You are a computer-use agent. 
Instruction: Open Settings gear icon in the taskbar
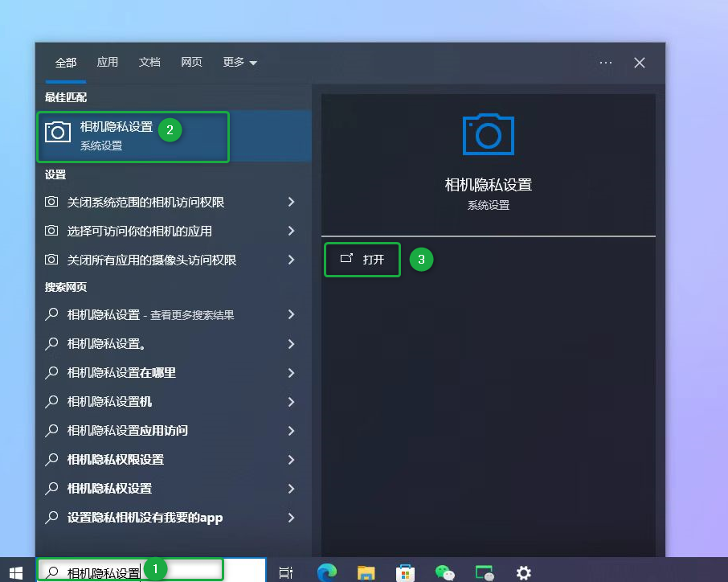pos(524,572)
